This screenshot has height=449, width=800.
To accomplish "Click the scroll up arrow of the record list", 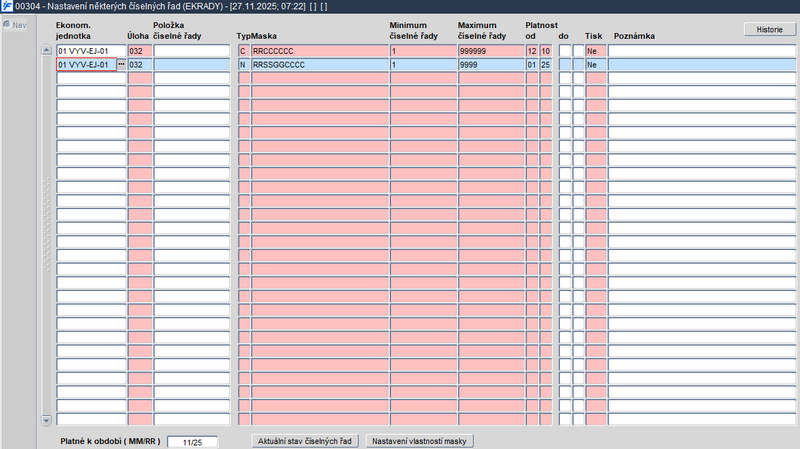I will click(46, 50).
